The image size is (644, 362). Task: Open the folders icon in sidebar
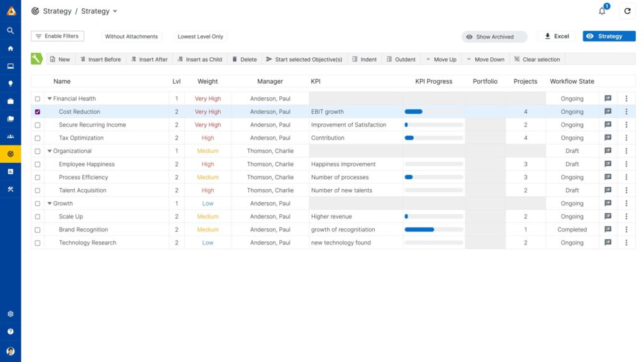tap(11, 119)
